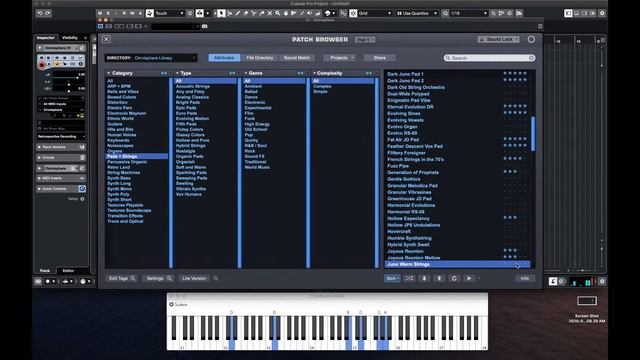
Task: Click the Info button
Action: (x=525, y=278)
